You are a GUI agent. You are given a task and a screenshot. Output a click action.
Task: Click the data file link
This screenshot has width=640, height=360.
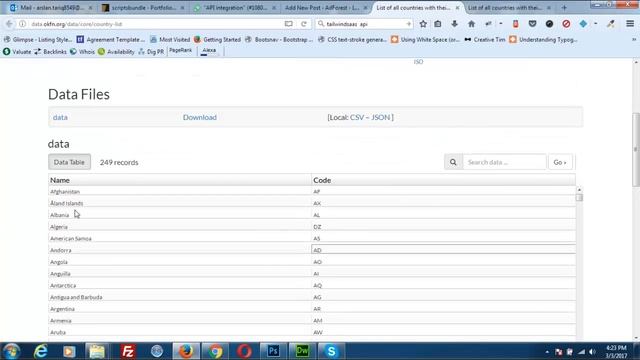point(60,117)
